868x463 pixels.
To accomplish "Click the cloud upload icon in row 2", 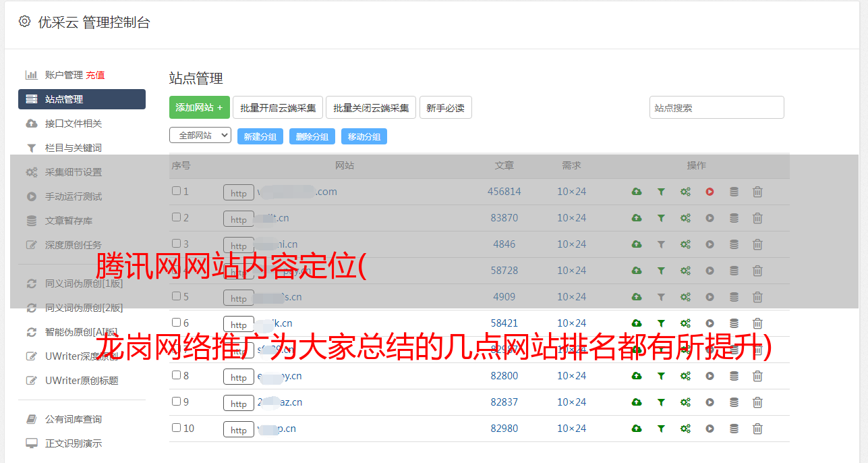I will tap(637, 218).
